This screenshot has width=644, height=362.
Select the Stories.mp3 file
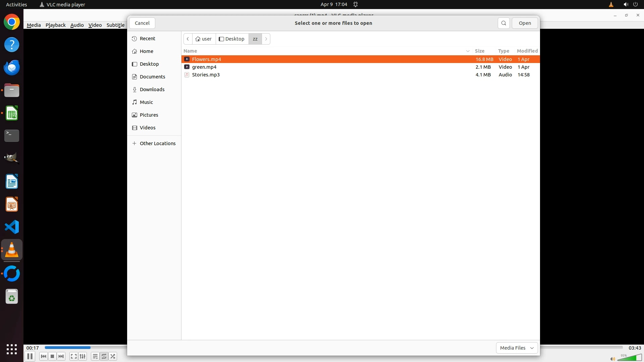pos(206,75)
